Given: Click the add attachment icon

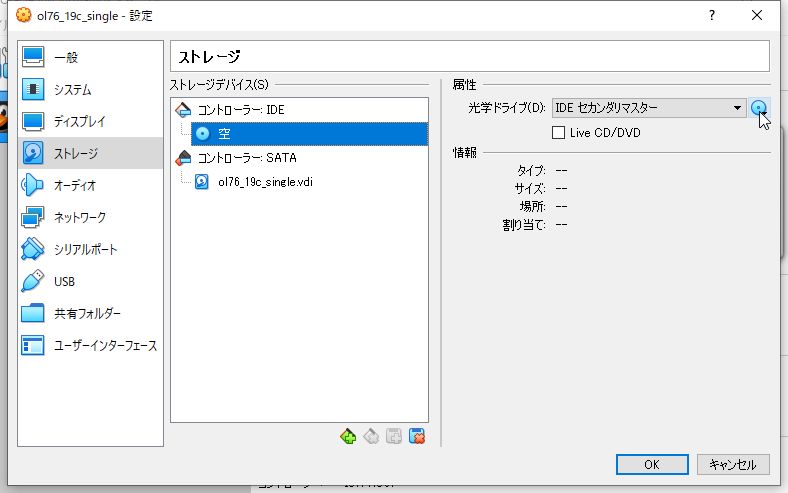Looking at the screenshot, I should 394,436.
